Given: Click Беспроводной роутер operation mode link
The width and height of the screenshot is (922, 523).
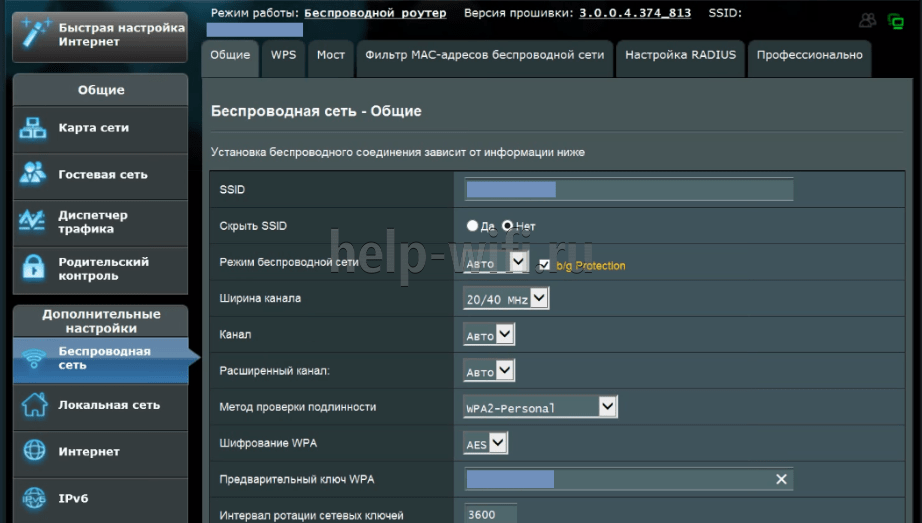Looking at the screenshot, I should point(380,13).
